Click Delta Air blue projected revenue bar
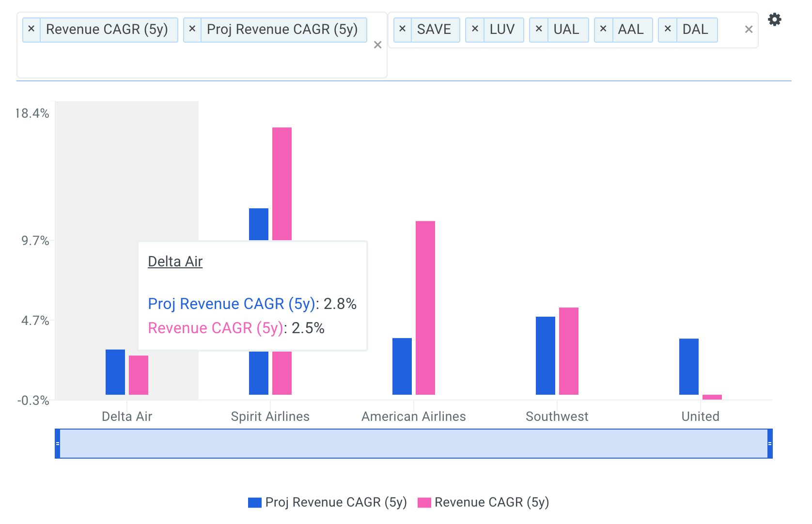 [x=115, y=372]
